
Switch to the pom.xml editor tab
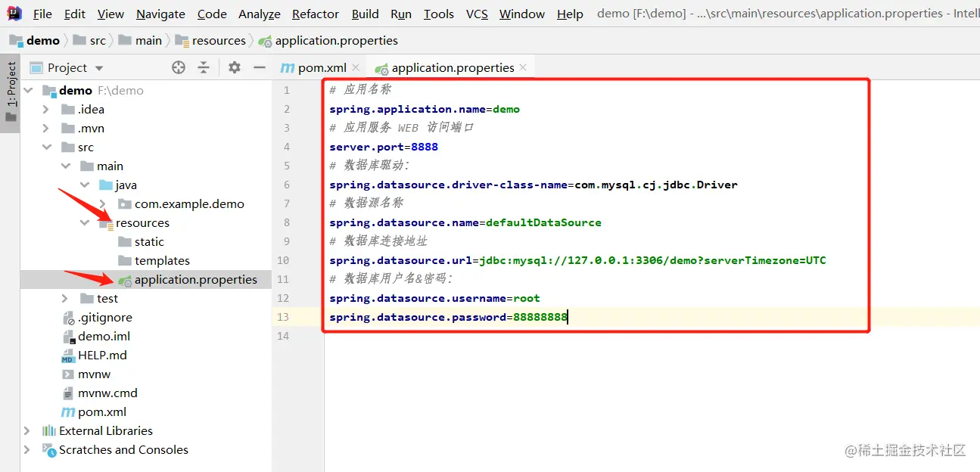pyautogui.click(x=313, y=67)
